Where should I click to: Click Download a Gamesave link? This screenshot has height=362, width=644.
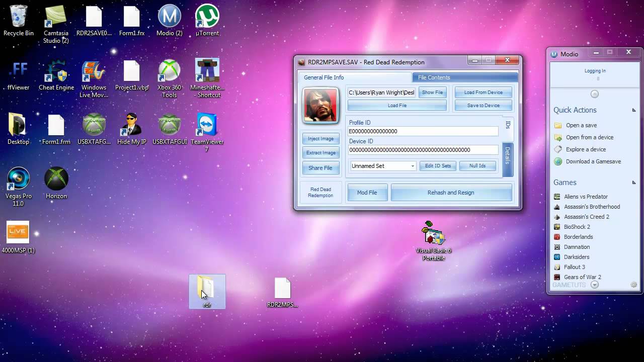[x=587, y=161]
